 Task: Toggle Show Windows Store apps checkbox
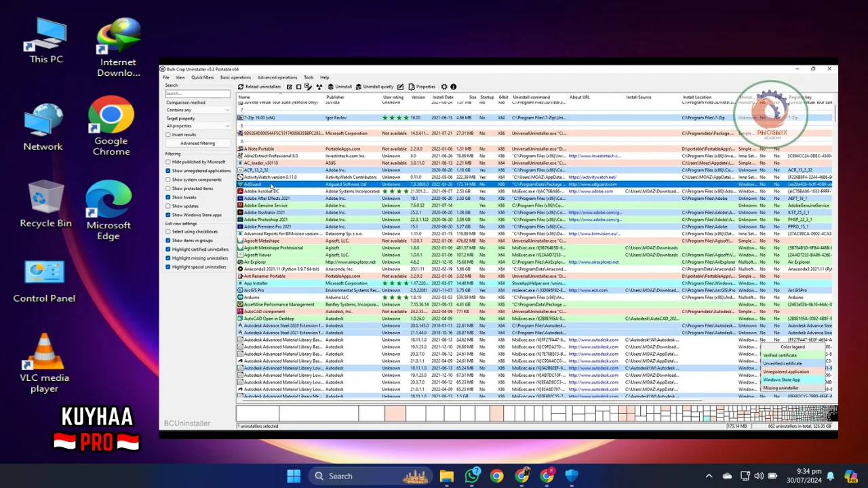[x=168, y=215]
